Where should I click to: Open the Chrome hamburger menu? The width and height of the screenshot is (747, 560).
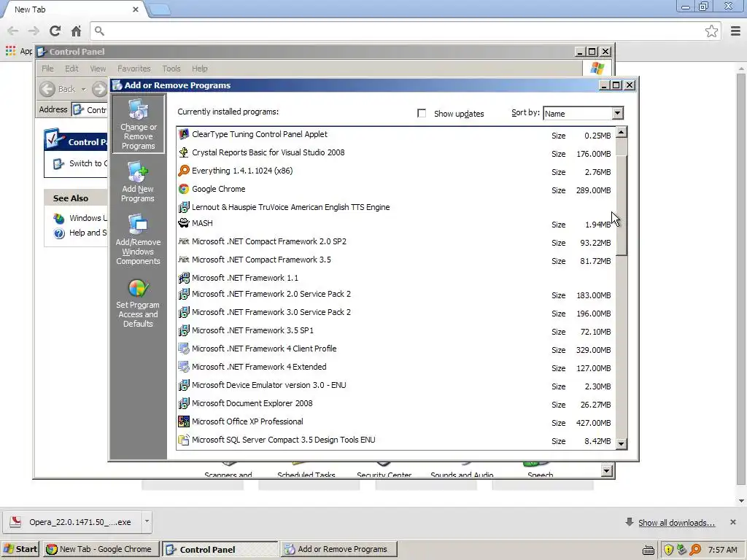[735, 31]
